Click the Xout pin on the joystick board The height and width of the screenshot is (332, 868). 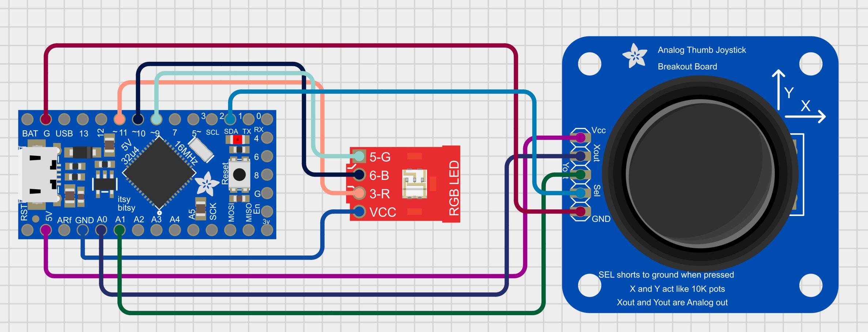[x=581, y=156]
